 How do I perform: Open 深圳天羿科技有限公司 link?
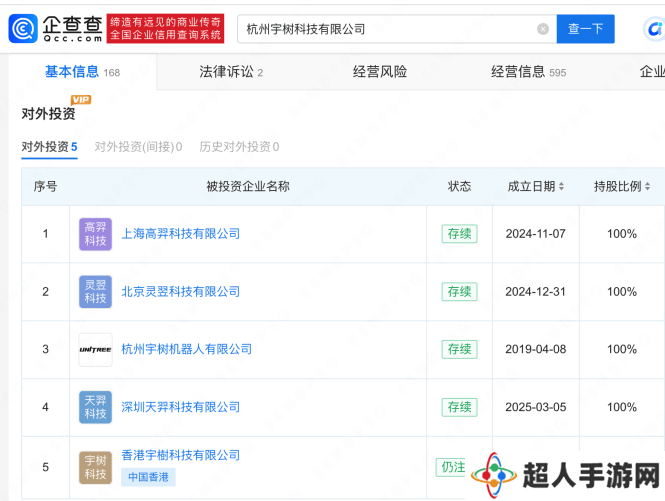(x=181, y=407)
